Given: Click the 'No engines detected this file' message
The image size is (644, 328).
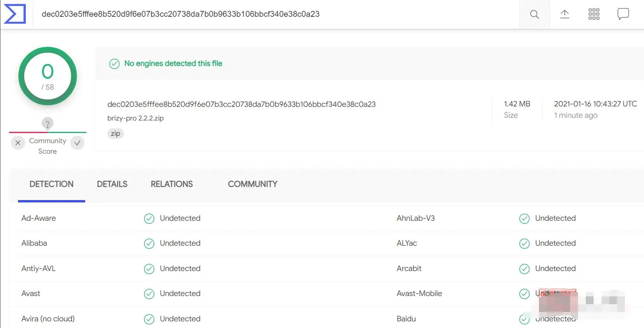Looking at the screenshot, I should [173, 63].
